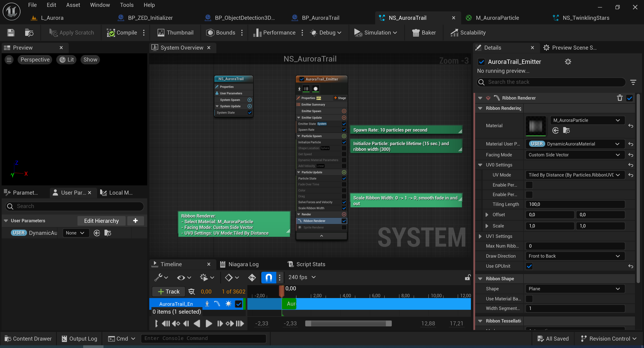This screenshot has width=644, height=348.
Task: Add new renderer to Render group
Action: 344,214
